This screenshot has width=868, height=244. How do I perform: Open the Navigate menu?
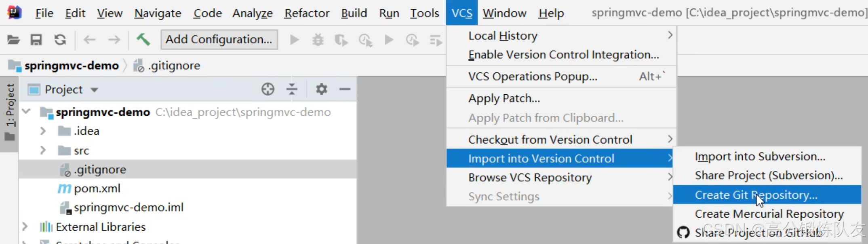158,13
